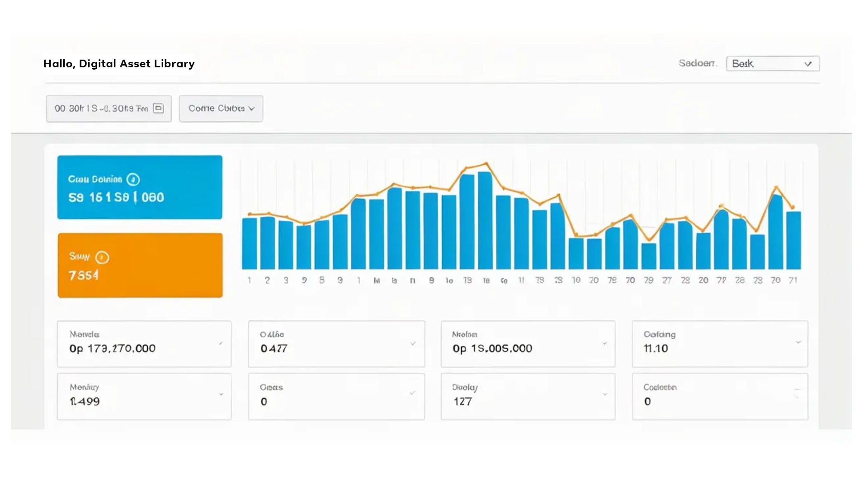
Task: Select the orange "7SS4" summary card
Action: [140, 265]
